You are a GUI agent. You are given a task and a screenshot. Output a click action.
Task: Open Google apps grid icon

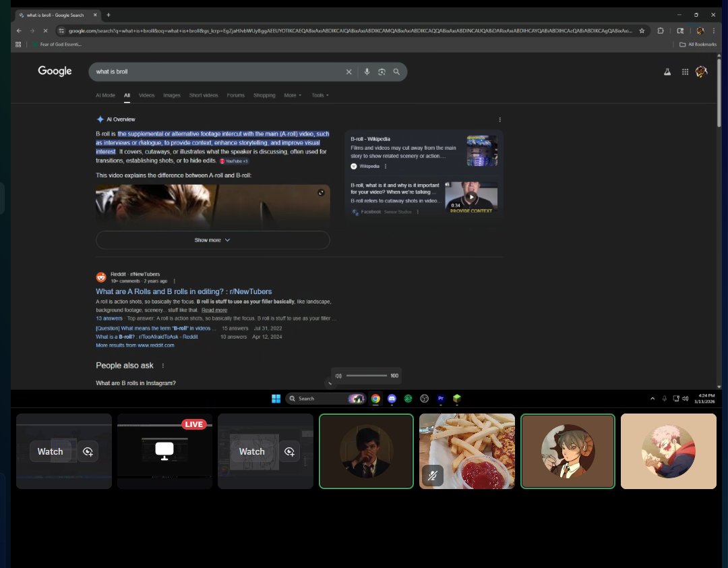tap(685, 72)
